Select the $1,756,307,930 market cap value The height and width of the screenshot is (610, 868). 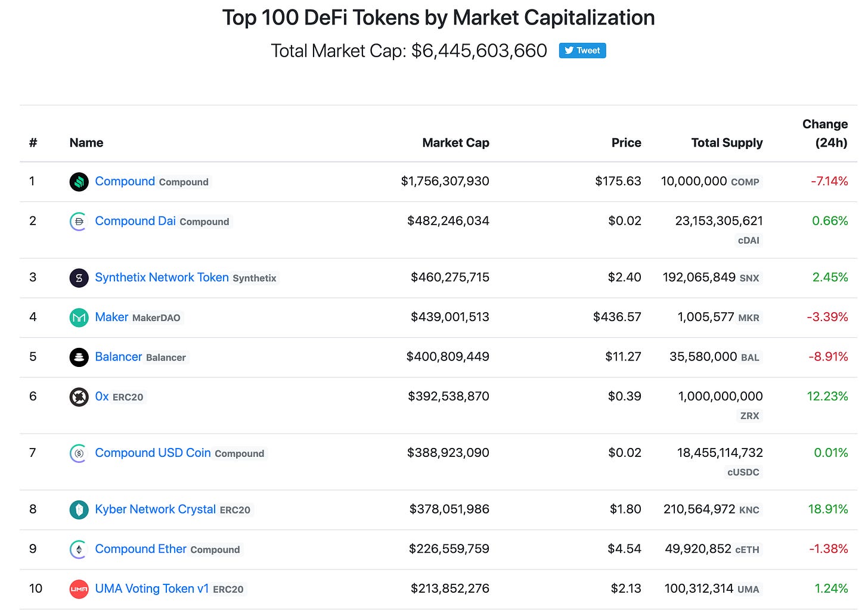pos(445,181)
